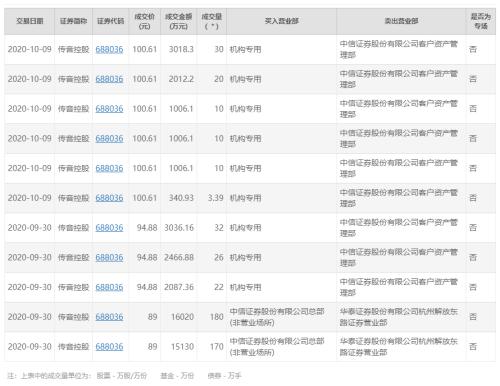Screen dimensions: 500x386
Task: Click the 交易日期 column header
Action: click(30, 21)
